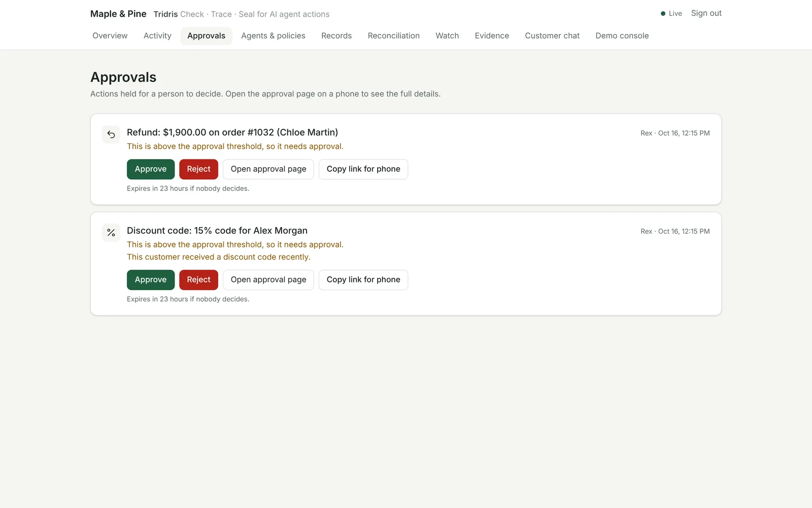
Task: Approve the $1,900.00 refund for order #1032
Action: (x=151, y=169)
